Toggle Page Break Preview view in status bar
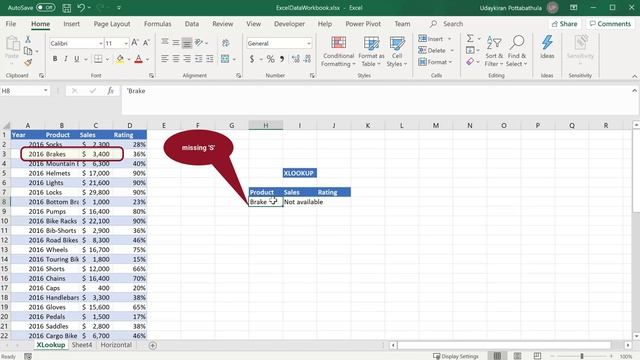Viewport: 640px width, 360px height. click(537, 356)
